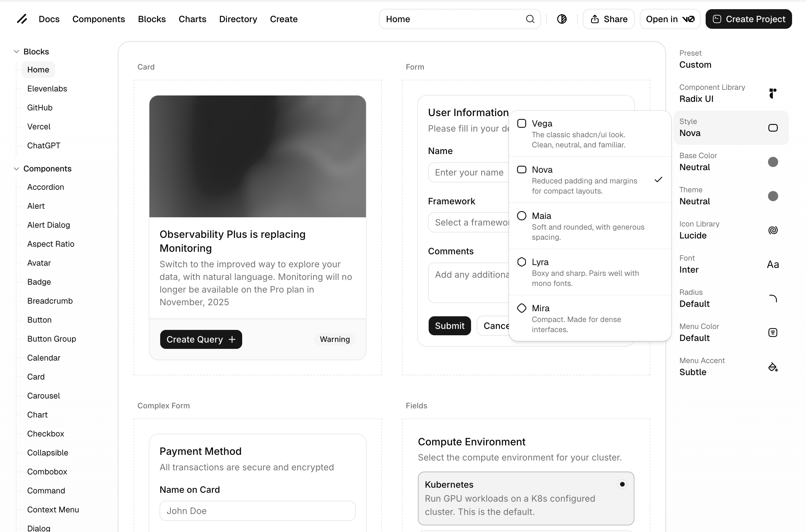This screenshot has height=532, width=806.
Task: Click the Menu Accent paint bucket icon
Action: (773, 367)
